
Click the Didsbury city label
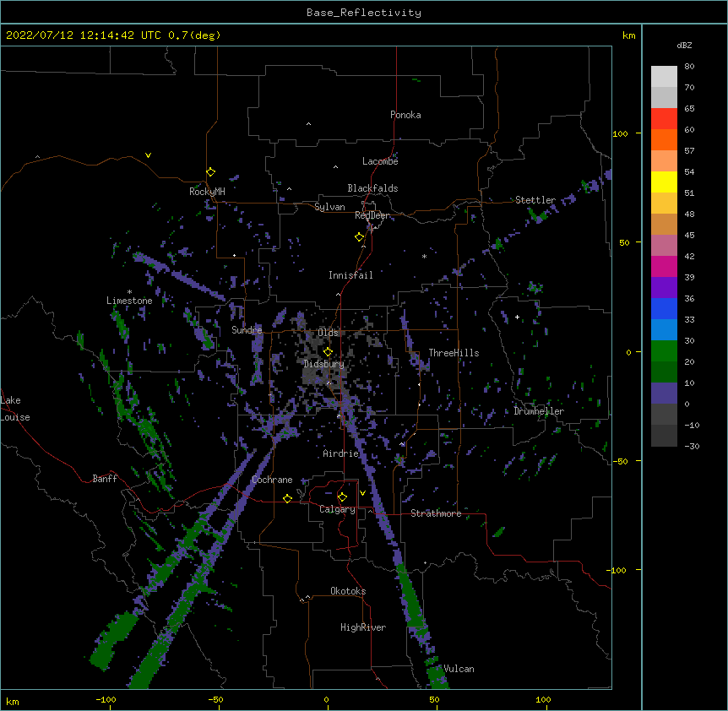[323, 364]
